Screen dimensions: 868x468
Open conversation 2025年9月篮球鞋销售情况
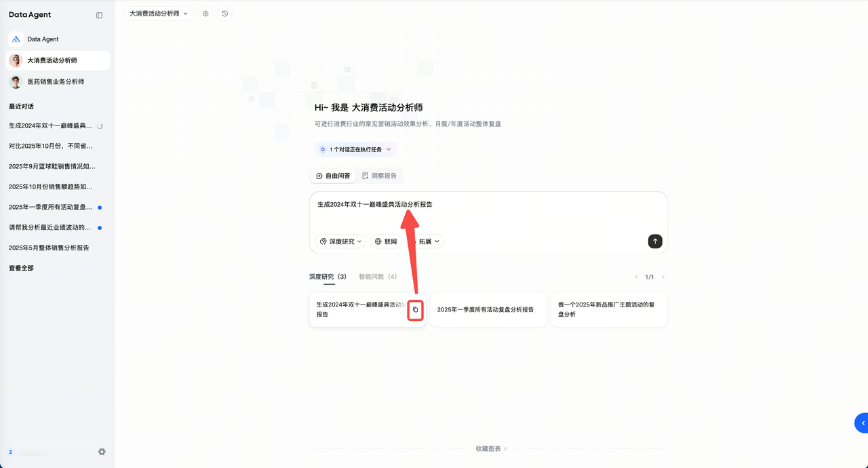56,166
